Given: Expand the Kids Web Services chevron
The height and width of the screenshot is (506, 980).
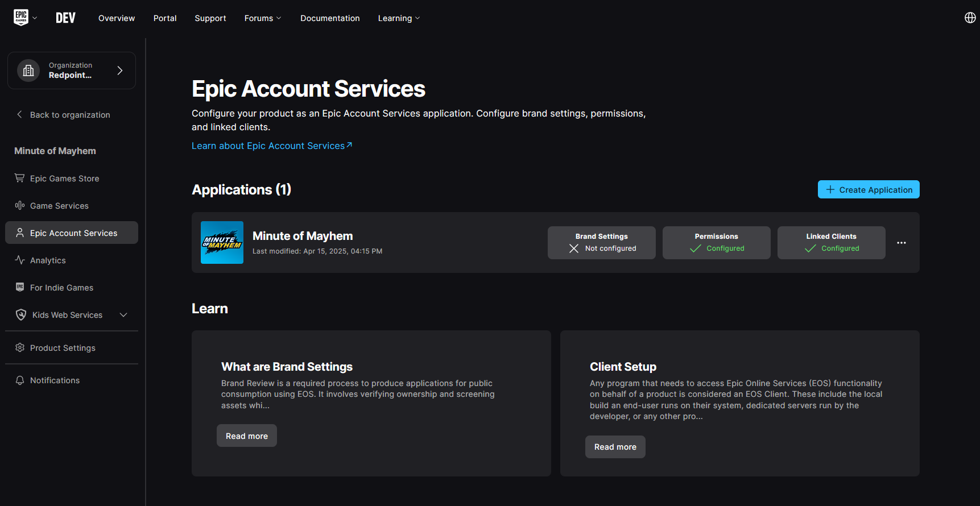Looking at the screenshot, I should (123, 314).
